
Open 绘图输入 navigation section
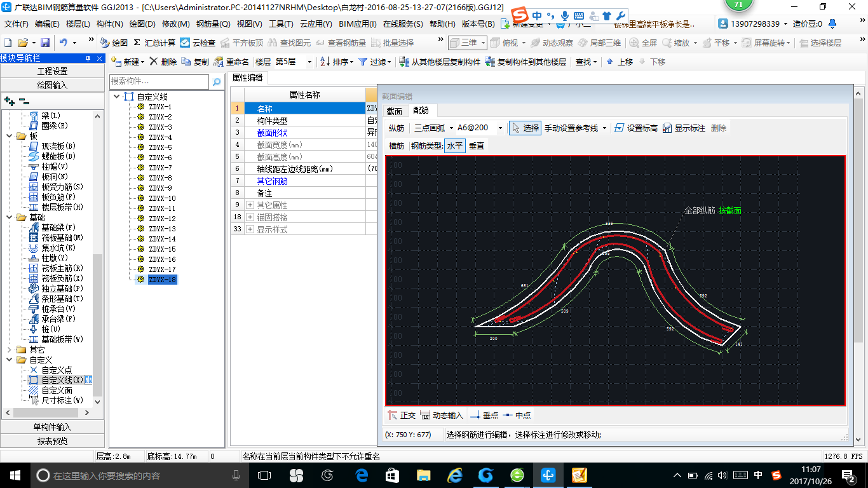point(53,85)
